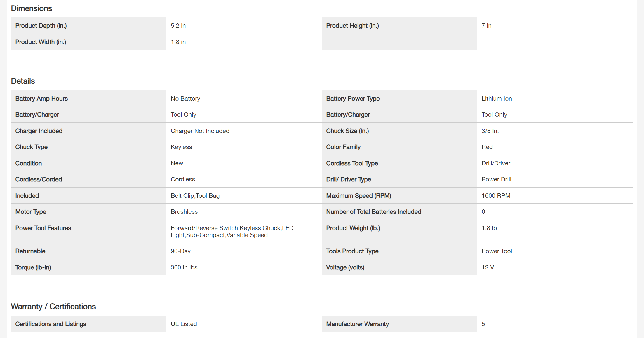This screenshot has width=644, height=338.
Task: Click the Warranty / Certifications heading
Action: [53, 307]
